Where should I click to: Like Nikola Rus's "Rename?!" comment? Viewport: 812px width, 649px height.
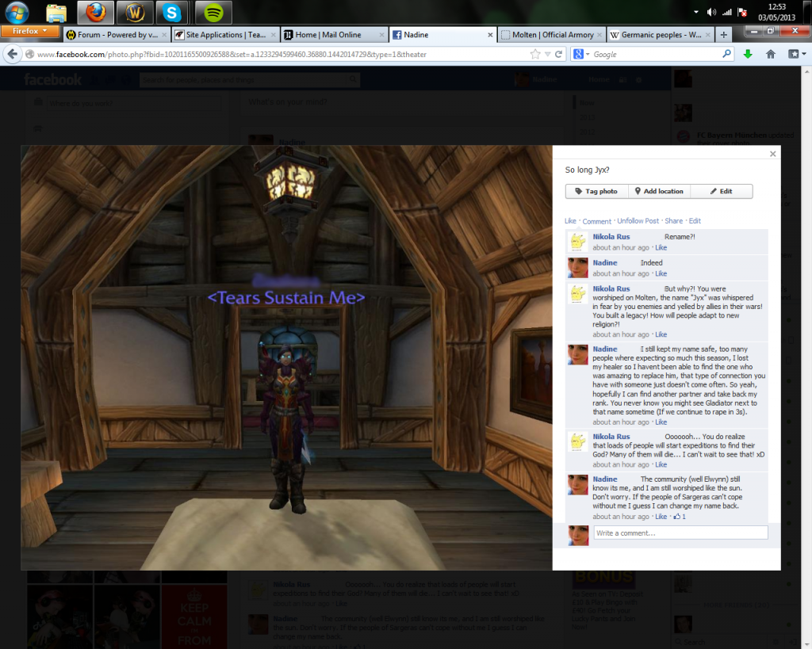pos(661,248)
